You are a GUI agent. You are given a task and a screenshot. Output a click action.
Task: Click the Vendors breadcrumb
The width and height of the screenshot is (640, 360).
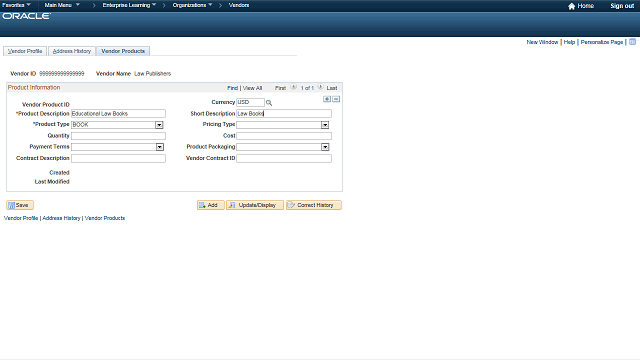tap(239, 5)
